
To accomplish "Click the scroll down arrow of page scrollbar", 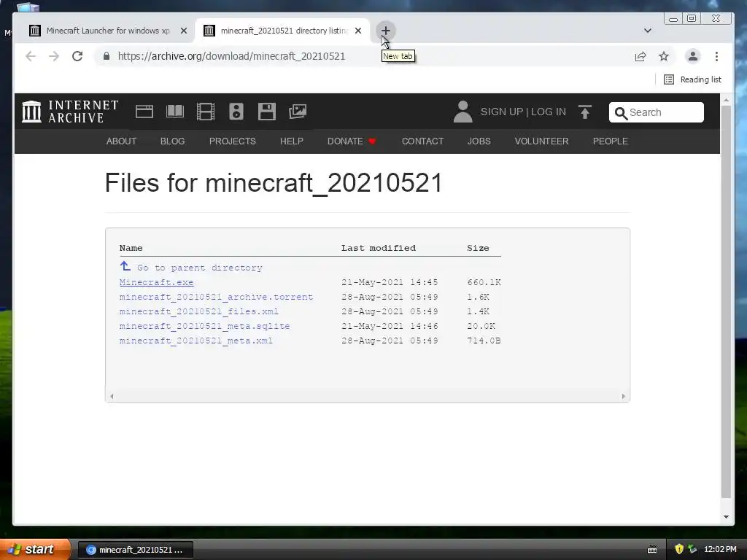I will point(726,517).
